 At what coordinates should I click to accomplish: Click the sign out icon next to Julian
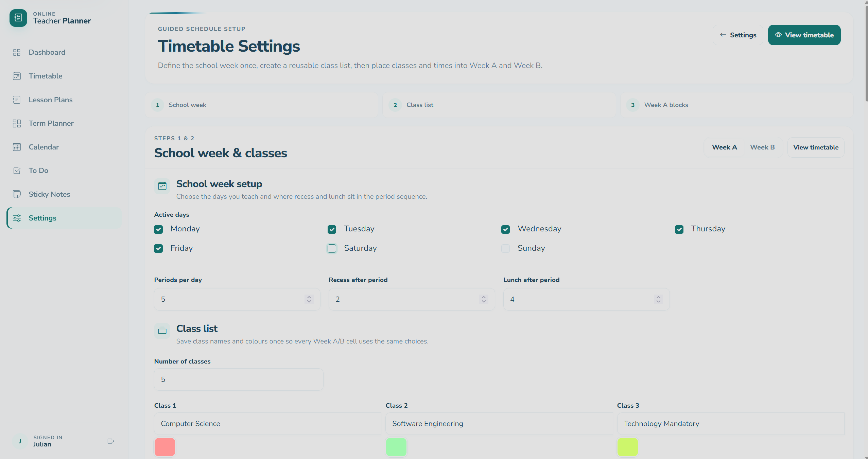(111, 441)
